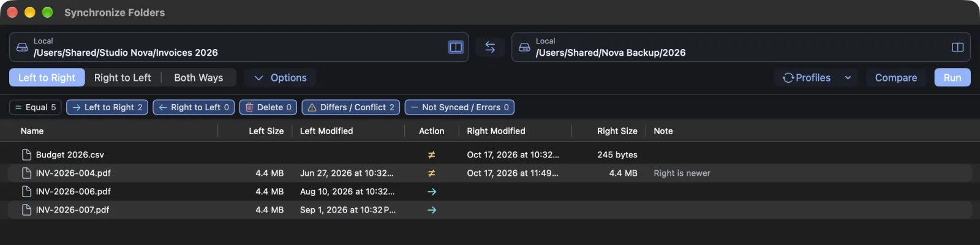The width and height of the screenshot is (980, 245).
Task: Click the left pane drive icon
Action: point(22,47)
